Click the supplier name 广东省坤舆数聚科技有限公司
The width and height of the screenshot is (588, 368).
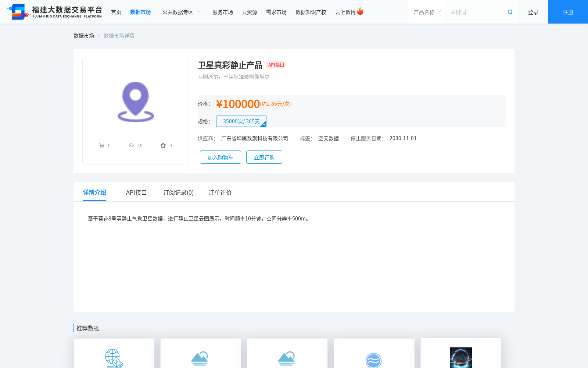[x=255, y=138]
